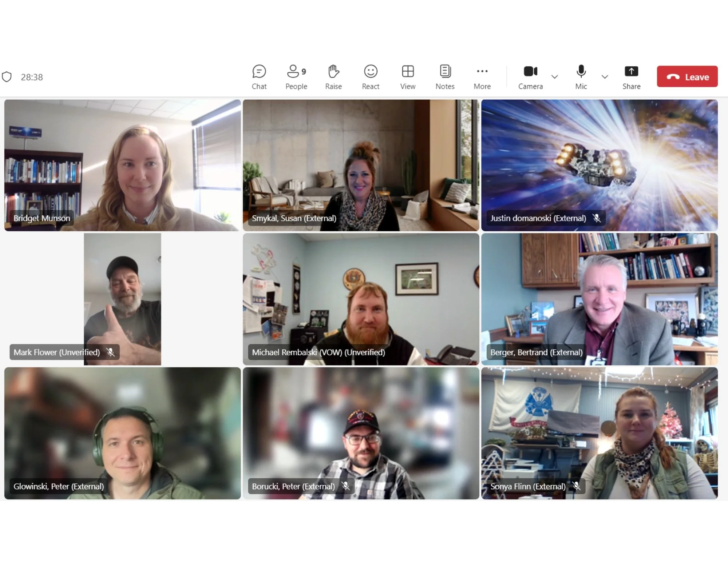Expand Camera options chevron

[x=554, y=77]
